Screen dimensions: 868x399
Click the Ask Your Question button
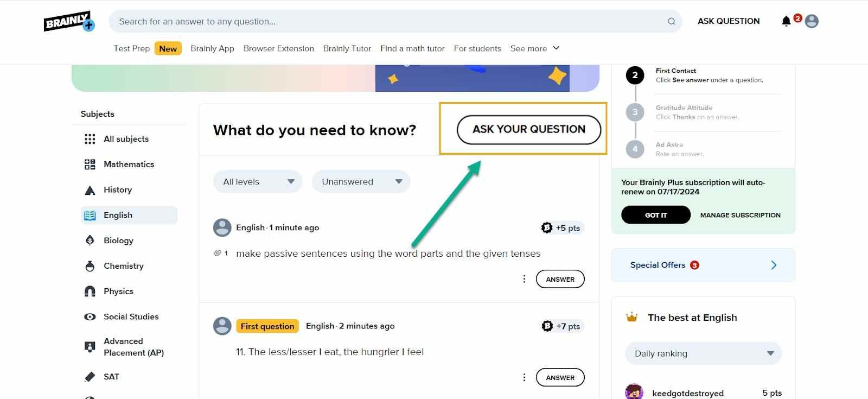[529, 130]
